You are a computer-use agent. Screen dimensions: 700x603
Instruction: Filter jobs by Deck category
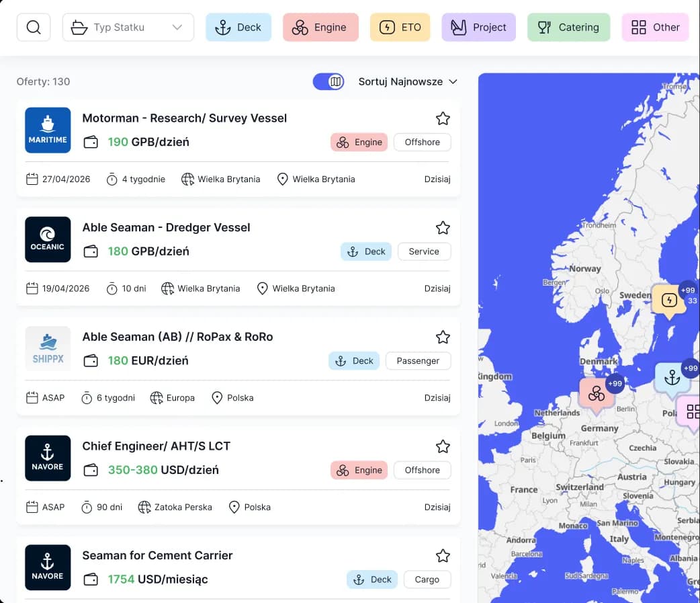click(x=238, y=28)
